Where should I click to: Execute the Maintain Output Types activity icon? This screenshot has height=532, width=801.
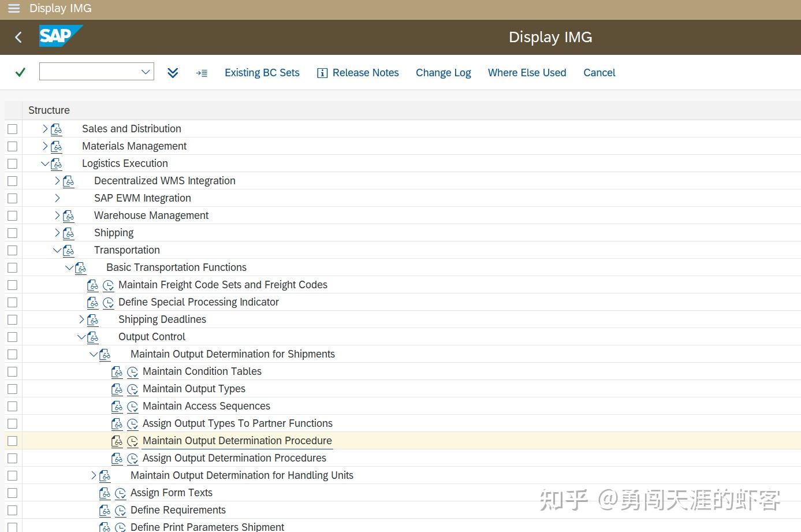pyautogui.click(x=132, y=389)
